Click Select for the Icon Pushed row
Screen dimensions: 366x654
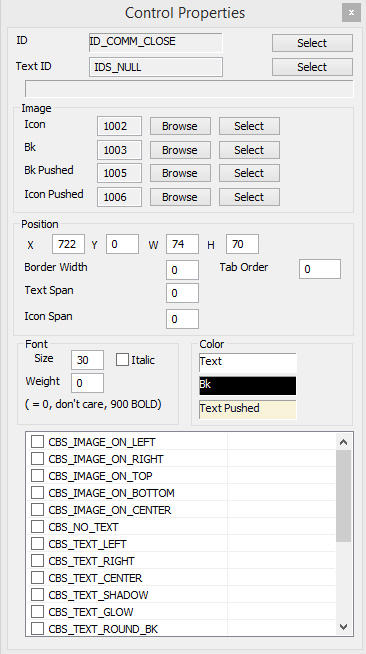tap(249, 197)
